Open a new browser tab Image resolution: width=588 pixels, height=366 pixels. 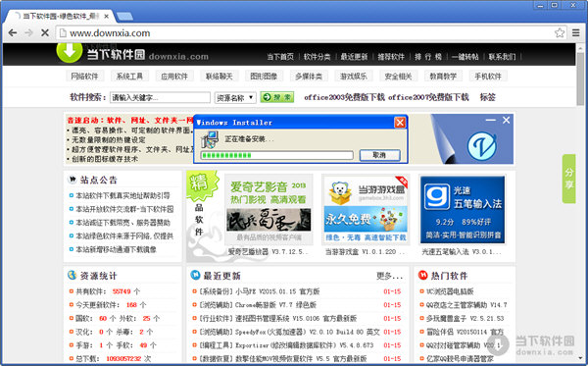[x=124, y=16]
